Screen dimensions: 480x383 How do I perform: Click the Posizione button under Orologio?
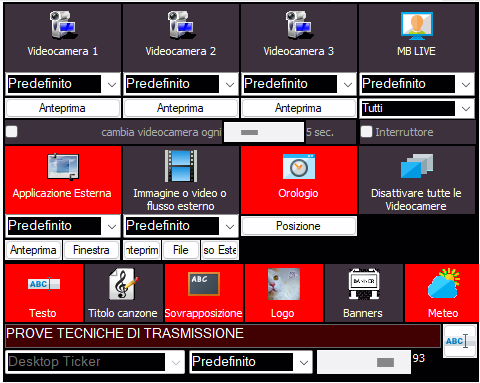click(x=299, y=226)
